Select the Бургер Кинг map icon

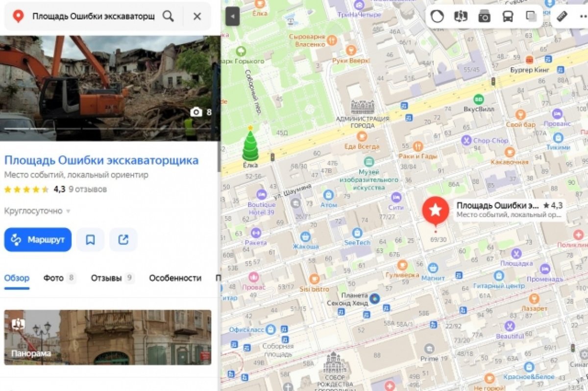point(529,60)
